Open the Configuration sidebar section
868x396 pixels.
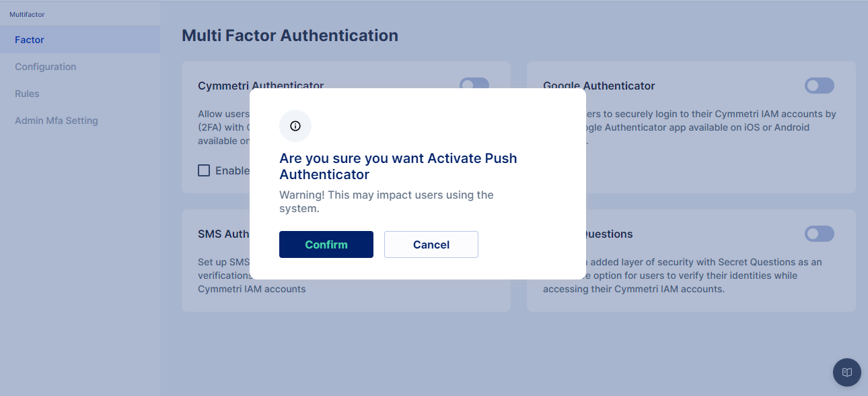[45, 67]
